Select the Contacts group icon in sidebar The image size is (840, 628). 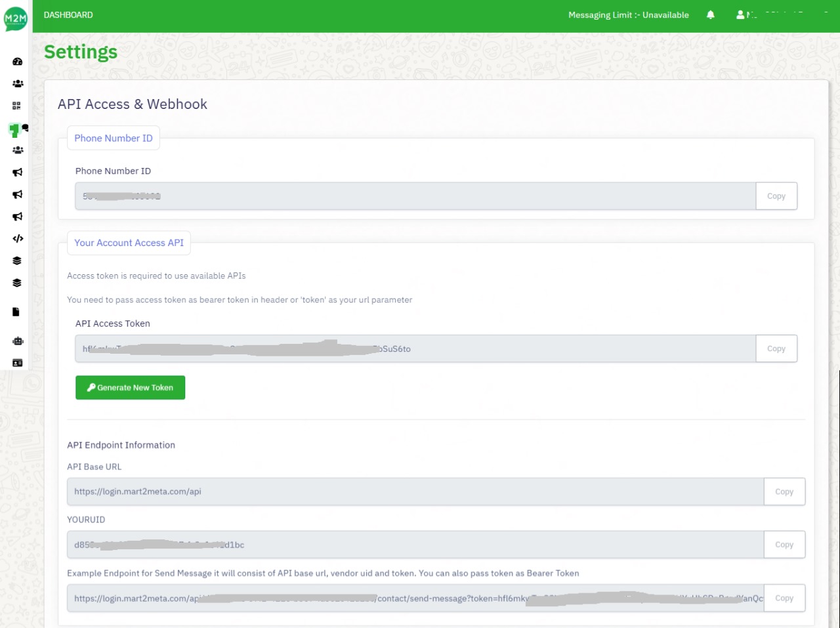coord(17,83)
